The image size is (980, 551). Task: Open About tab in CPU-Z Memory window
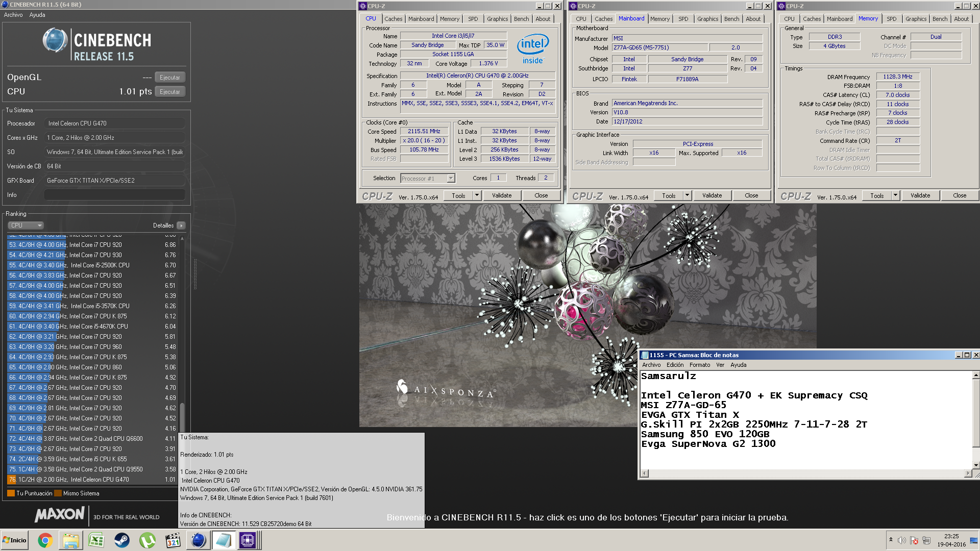coord(961,19)
